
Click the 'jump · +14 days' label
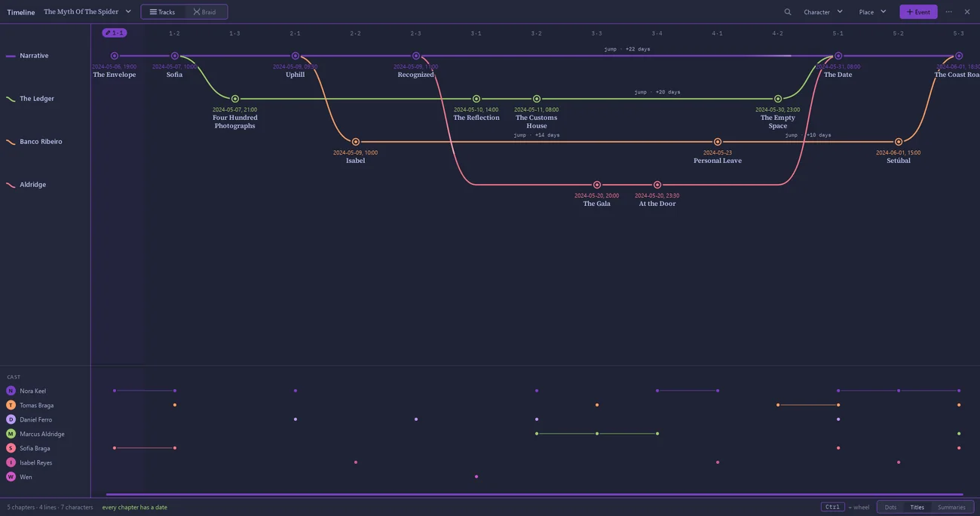537,135
